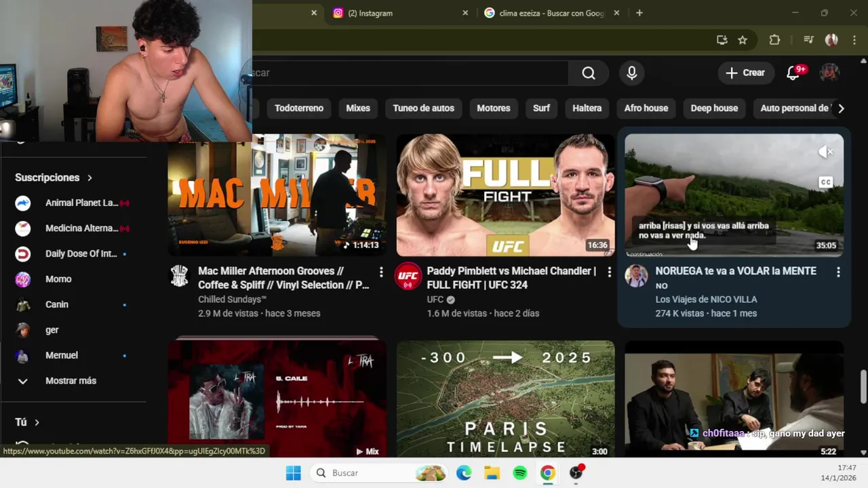This screenshot has width=868, height=488.
Task: Select the Mixes category chip
Action: tap(358, 108)
